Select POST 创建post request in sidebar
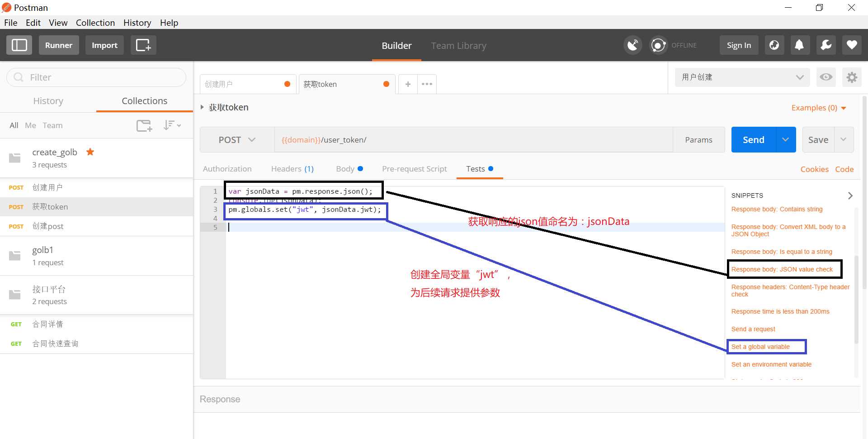The image size is (868, 439). (96, 226)
